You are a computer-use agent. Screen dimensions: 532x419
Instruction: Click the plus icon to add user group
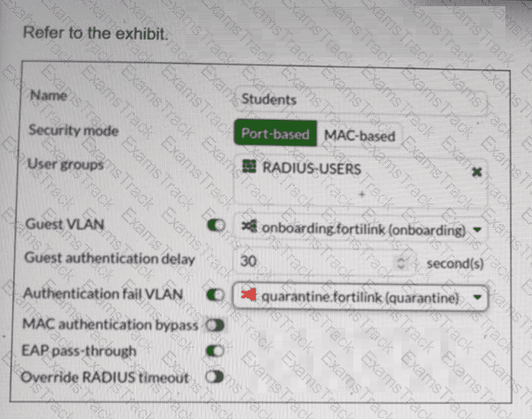pyautogui.click(x=361, y=194)
